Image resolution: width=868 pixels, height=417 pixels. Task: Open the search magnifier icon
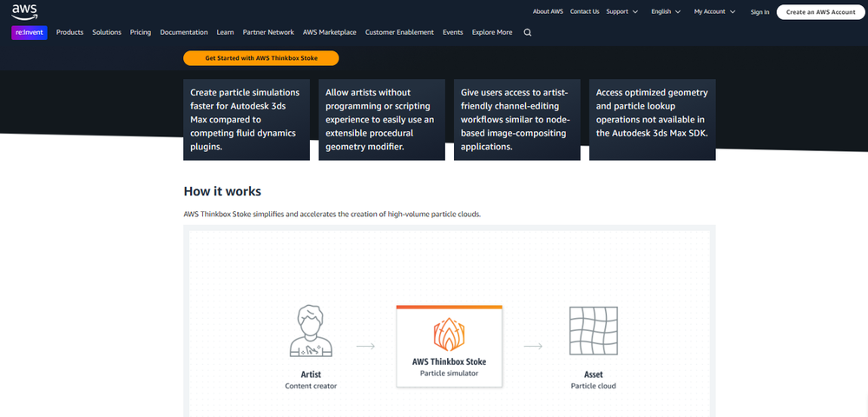click(x=528, y=33)
